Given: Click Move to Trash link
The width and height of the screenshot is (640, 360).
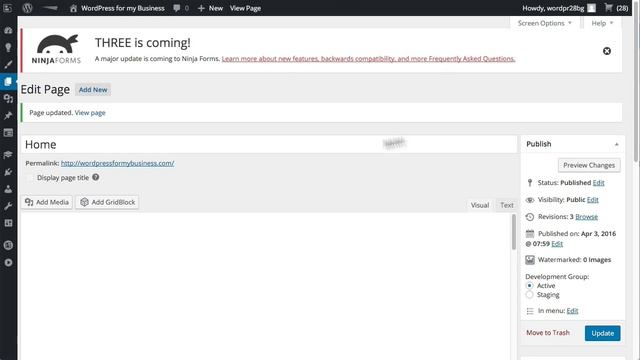Looking at the screenshot, I should click(x=548, y=333).
